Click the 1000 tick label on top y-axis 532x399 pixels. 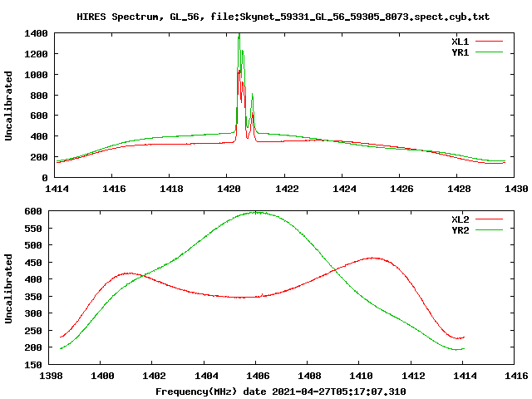pyautogui.click(x=36, y=75)
